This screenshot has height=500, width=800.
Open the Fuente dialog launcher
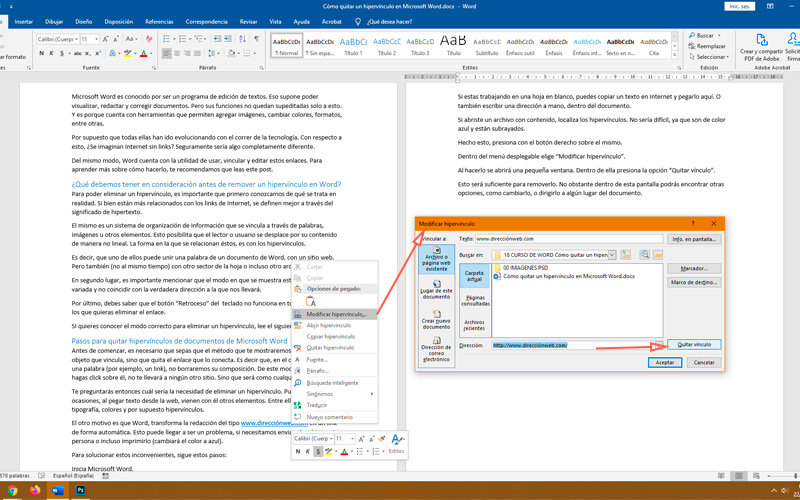(155, 68)
